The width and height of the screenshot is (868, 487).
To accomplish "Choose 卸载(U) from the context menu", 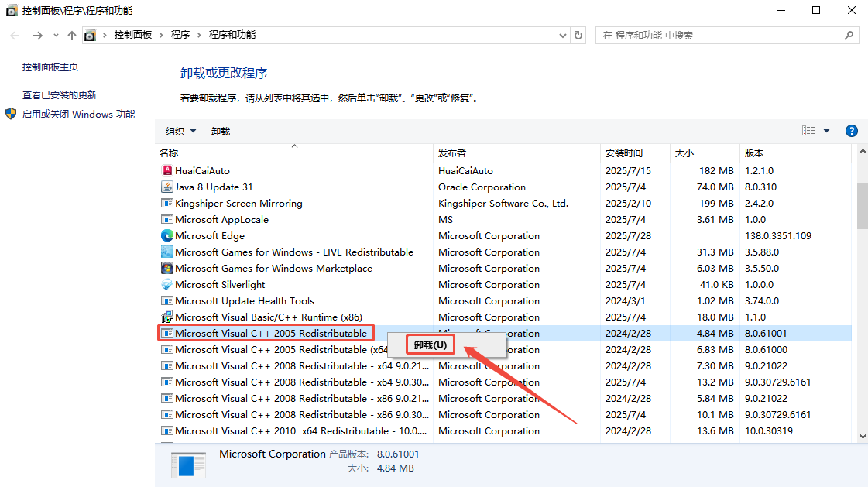I will point(430,345).
